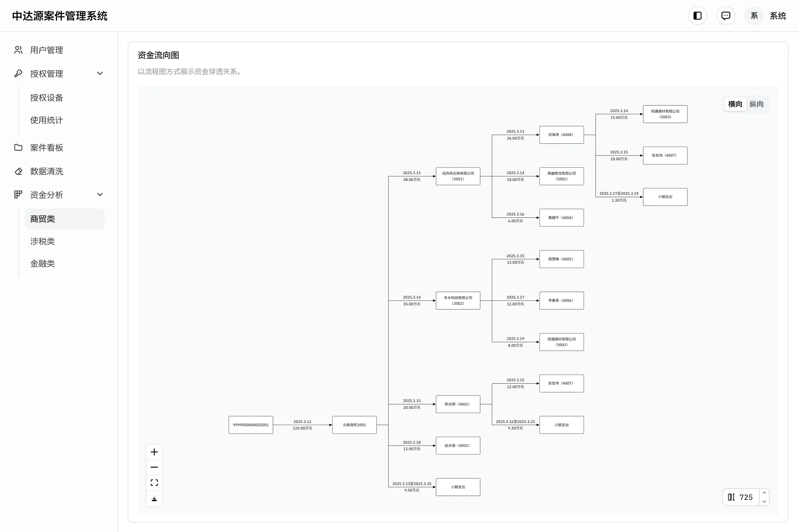This screenshot has height=532, width=798.
Task: Toggle the sidebar panel icon
Action: tap(697, 16)
